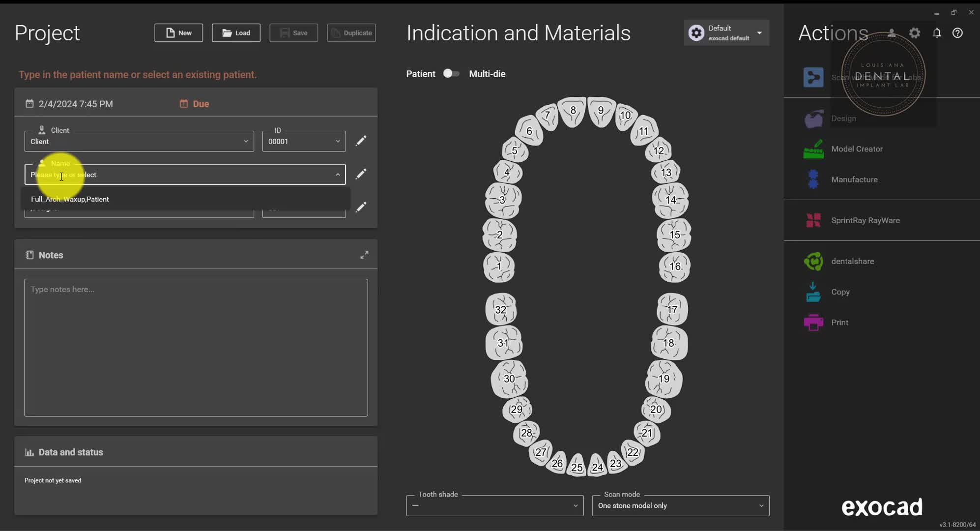Click the notes text area

(x=196, y=348)
